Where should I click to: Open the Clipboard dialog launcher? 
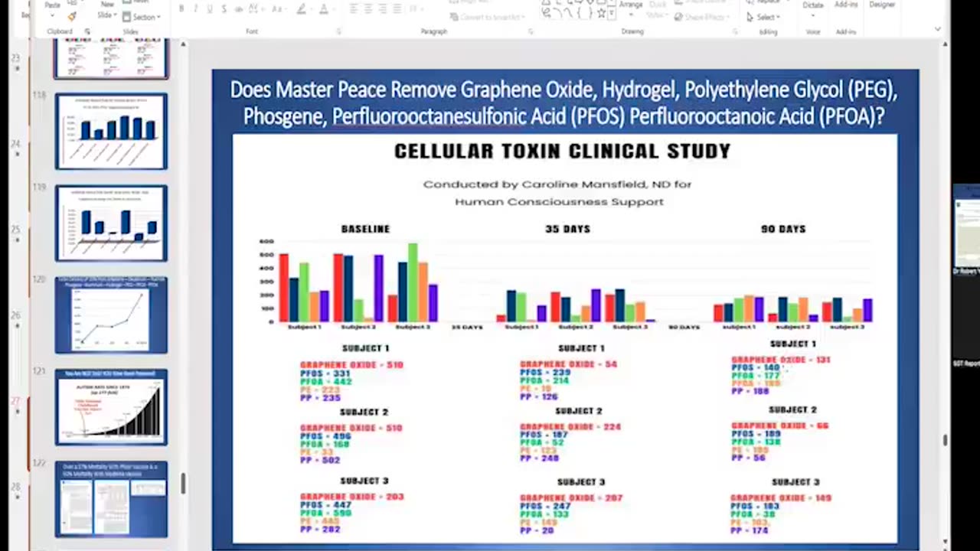(87, 32)
